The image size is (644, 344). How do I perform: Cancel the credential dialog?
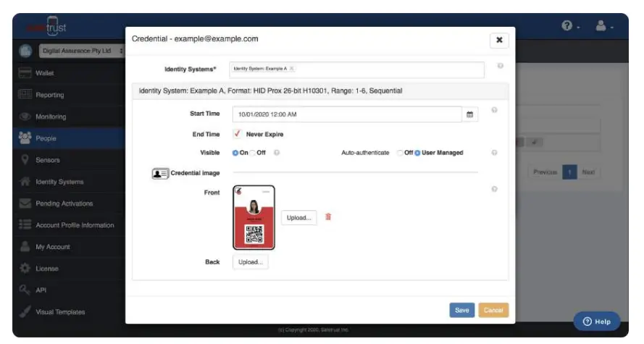[x=493, y=311]
